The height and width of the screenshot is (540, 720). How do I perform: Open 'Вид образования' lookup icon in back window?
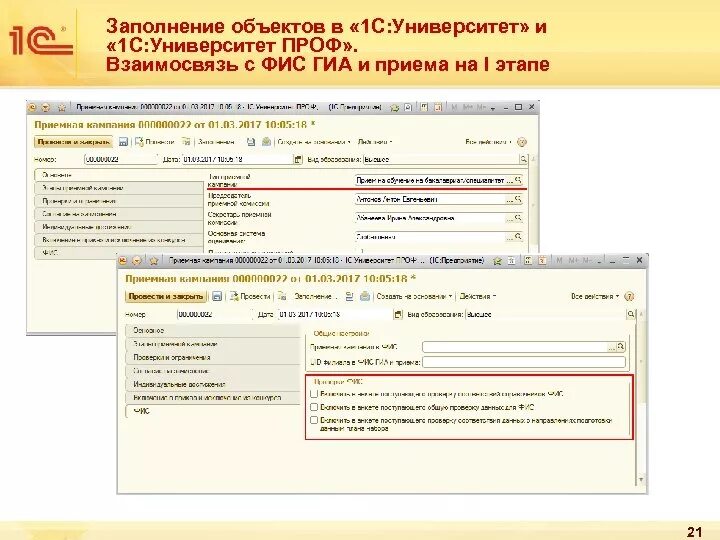pyautogui.click(x=523, y=159)
